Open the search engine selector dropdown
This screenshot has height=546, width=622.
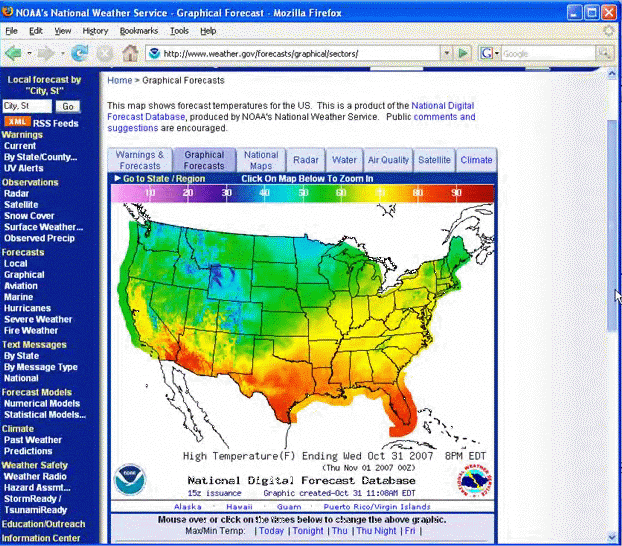pos(497,53)
